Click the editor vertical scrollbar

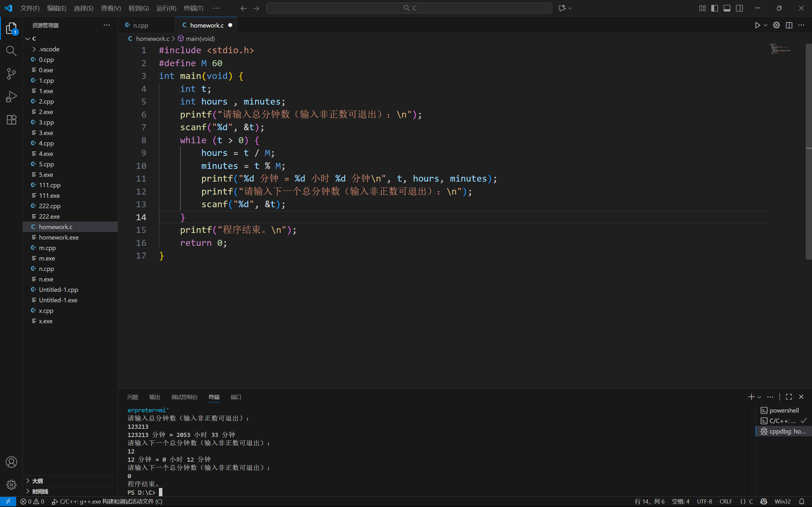click(809, 151)
